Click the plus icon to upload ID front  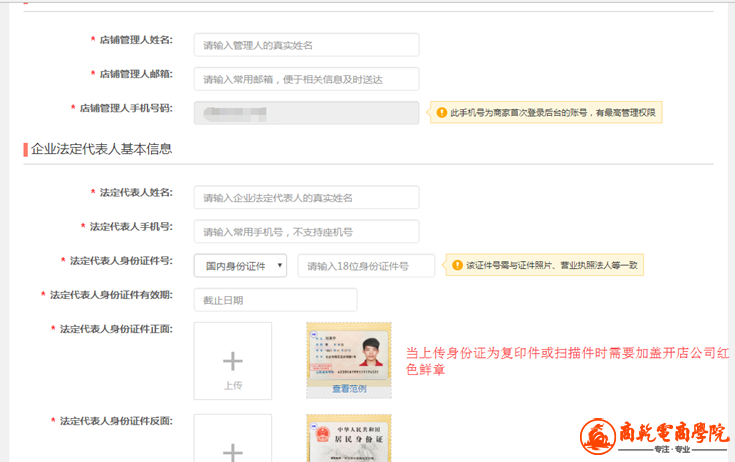(x=232, y=361)
